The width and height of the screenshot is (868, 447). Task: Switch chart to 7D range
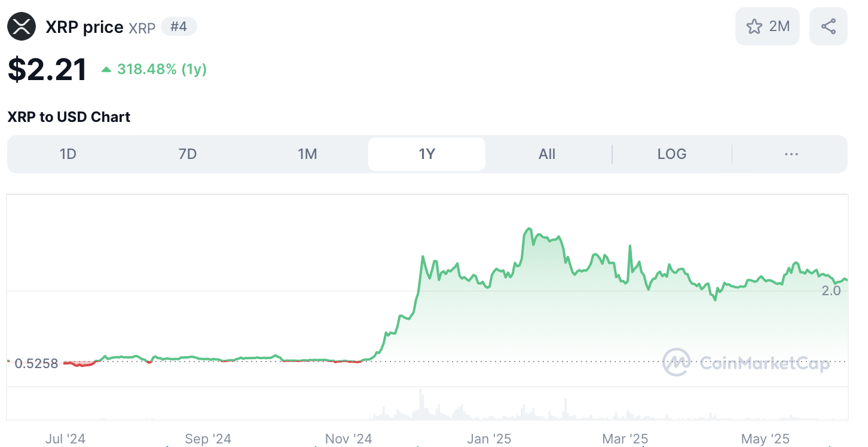tap(188, 154)
